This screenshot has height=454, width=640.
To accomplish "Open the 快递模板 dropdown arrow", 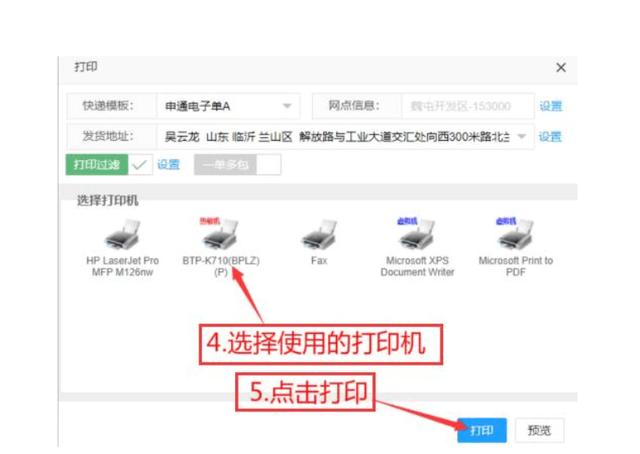I will tap(287, 106).
